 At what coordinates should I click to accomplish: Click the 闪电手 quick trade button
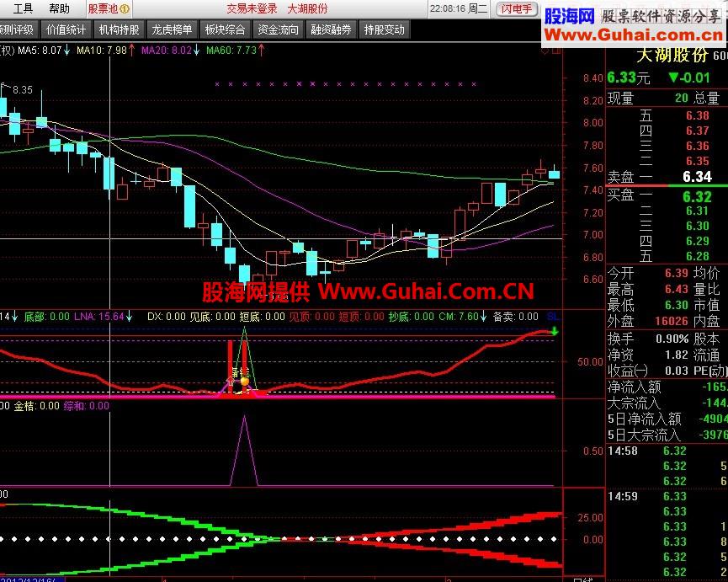coord(517,8)
